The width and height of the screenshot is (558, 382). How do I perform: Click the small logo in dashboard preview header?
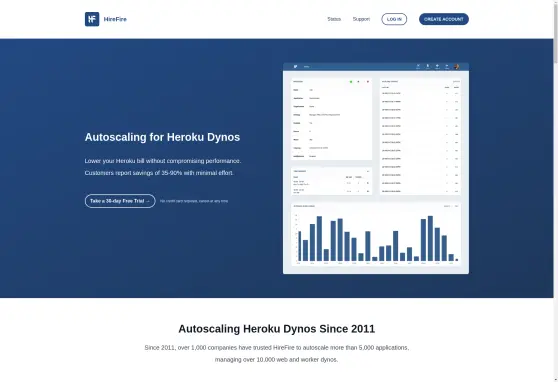[x=295, y=67]
